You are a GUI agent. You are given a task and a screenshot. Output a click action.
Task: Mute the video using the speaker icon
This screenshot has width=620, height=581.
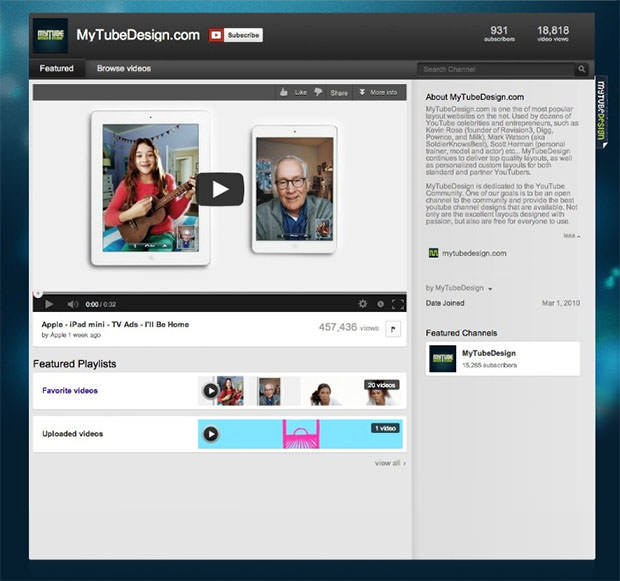(x=72, y=304)
